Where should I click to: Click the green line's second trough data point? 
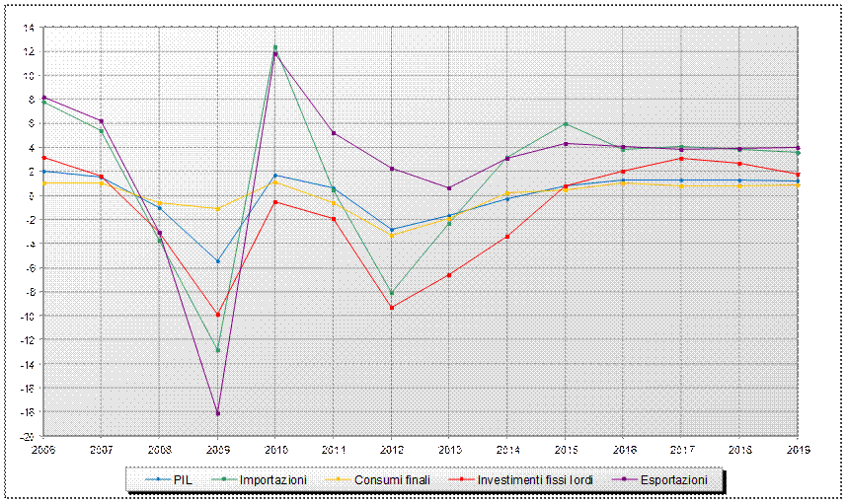pyautogui.click(x=392, y=293)
